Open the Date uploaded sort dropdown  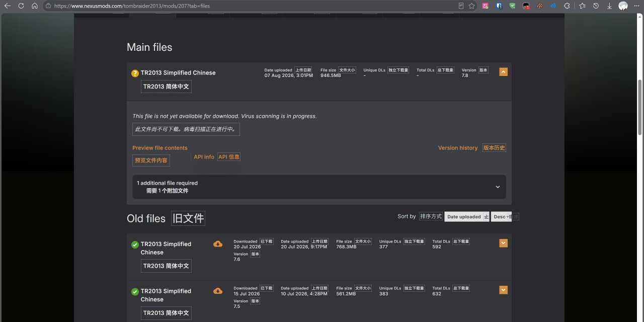point(466,217)
